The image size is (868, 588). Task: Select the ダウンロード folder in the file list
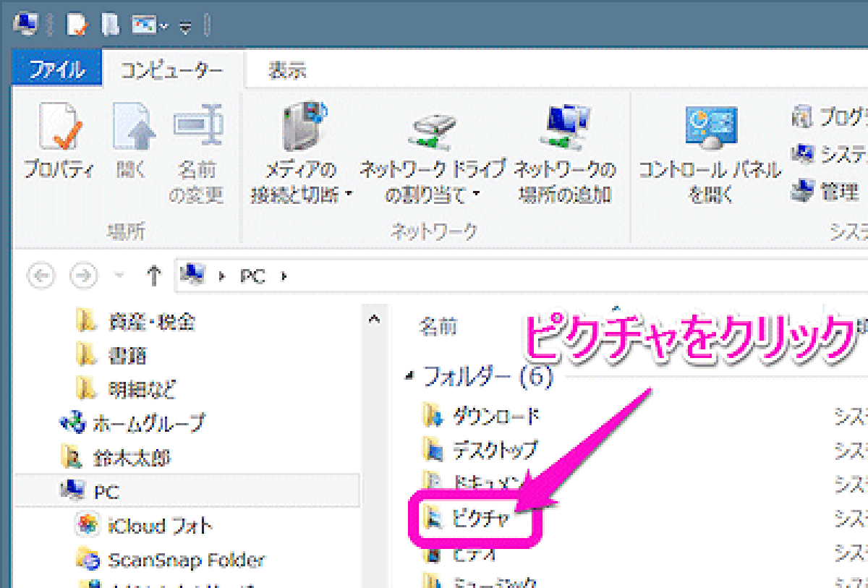[481, 416]
